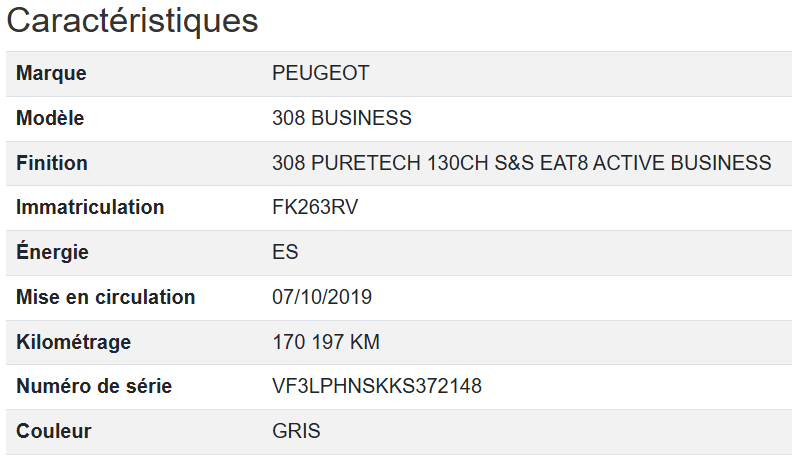Click the Énergie row label
This screenshot has height=456, width=792.
pos(52,253)
